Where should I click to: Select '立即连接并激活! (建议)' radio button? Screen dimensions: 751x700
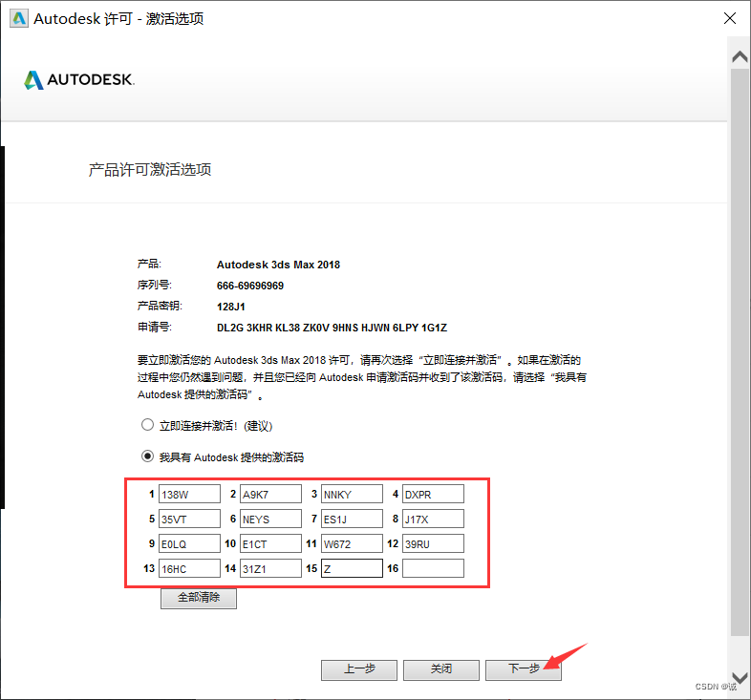point(147,425)
